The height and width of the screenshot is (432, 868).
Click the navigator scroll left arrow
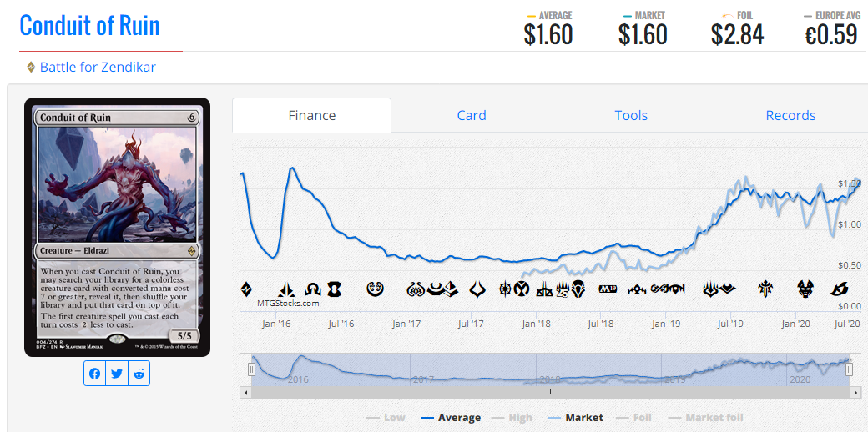(x=245, y=392)
